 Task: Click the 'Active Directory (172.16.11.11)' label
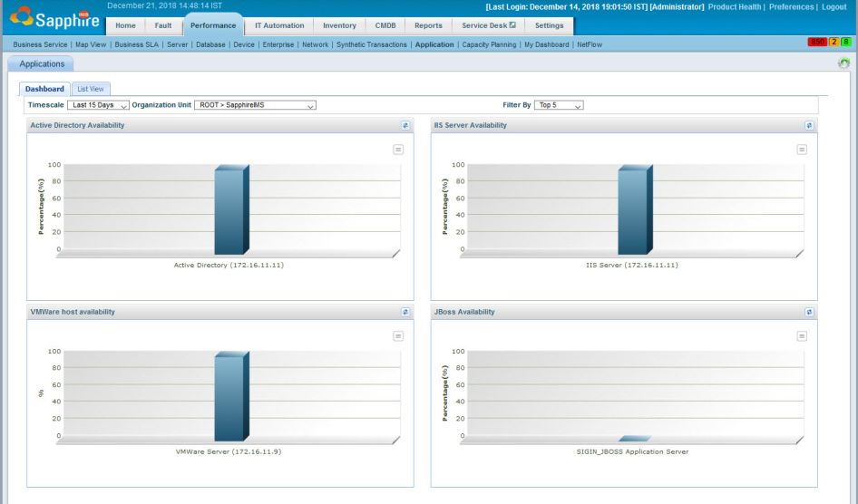tap(229, 265)
